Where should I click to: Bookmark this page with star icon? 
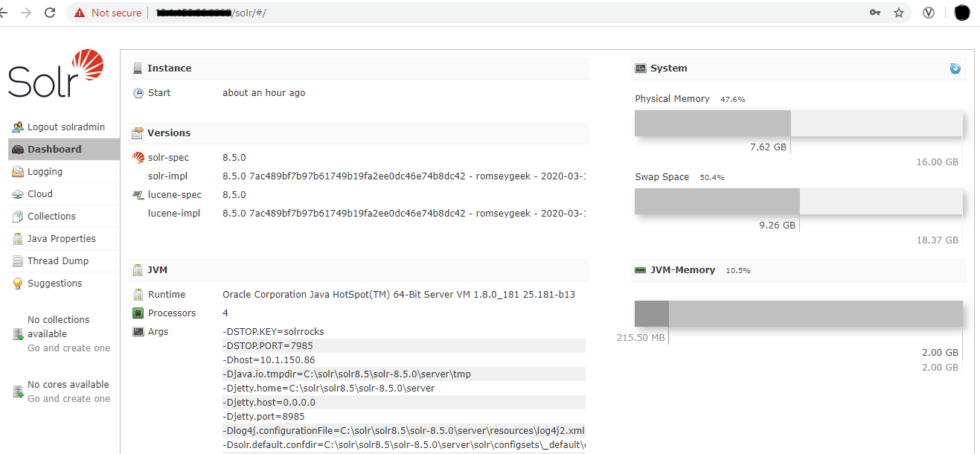point(899,13)
